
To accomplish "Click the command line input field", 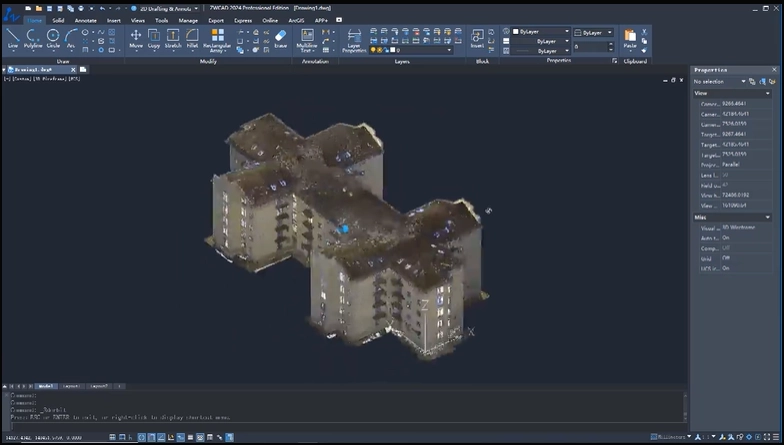I will click(x=345, y=426).
